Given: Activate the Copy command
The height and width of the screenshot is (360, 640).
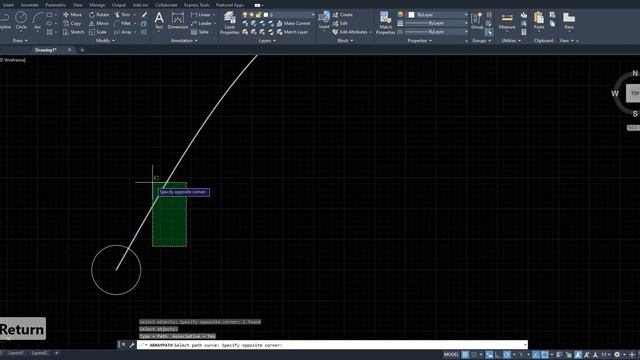Looking at the screenshot, I should (72, 23).
